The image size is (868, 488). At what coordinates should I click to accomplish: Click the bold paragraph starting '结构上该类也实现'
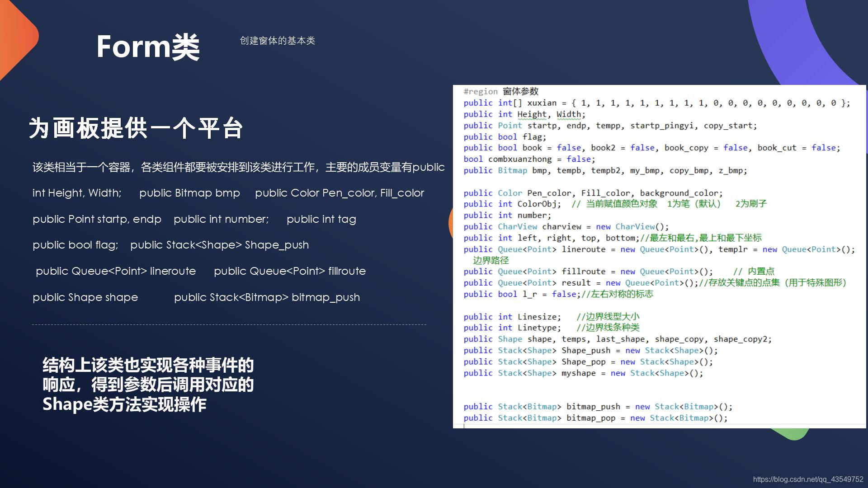148,385
